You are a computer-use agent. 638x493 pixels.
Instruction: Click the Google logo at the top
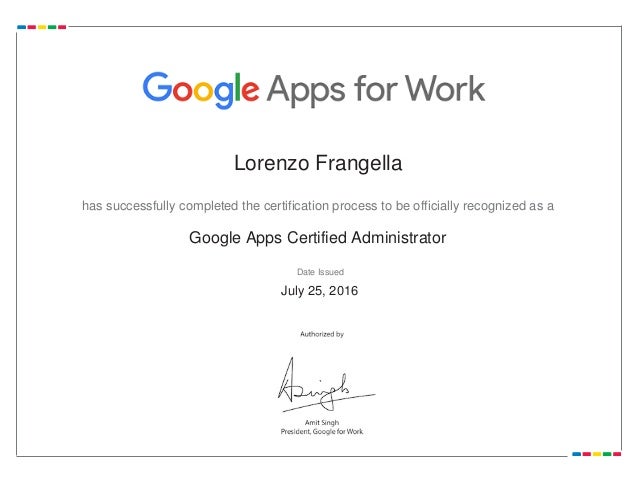pyautogui.click(x=201, y=90)
